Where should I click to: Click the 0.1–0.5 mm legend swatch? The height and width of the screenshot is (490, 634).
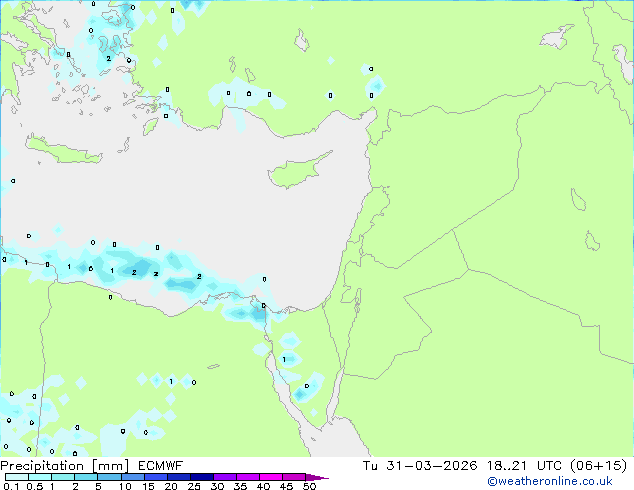[x=17, y=477]
